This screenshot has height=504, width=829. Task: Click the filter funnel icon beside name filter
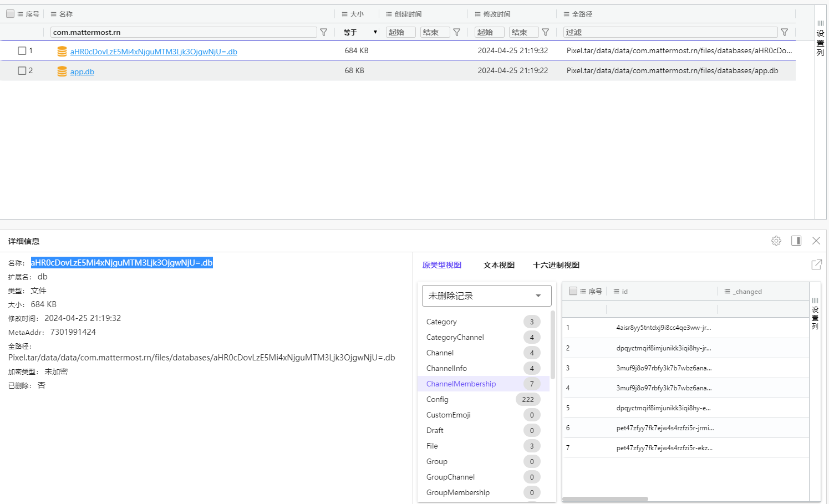pos(324,32)
